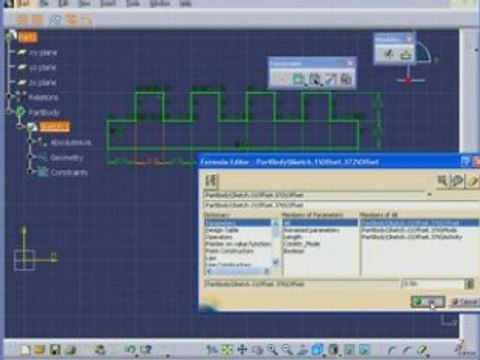Viewport: 480px width, 360px height.
Task: Select Renamed parameters in Members of Parameters
Action: 311,230
